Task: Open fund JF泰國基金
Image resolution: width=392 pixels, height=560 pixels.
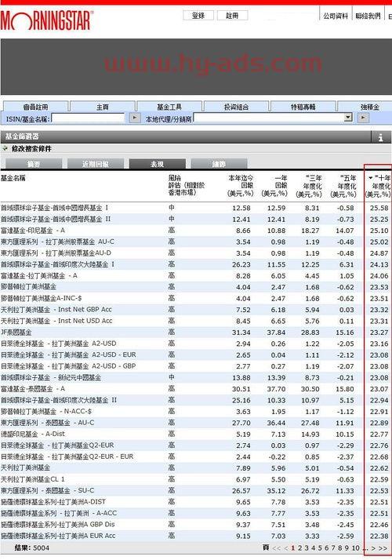Action: coord(16,333)
